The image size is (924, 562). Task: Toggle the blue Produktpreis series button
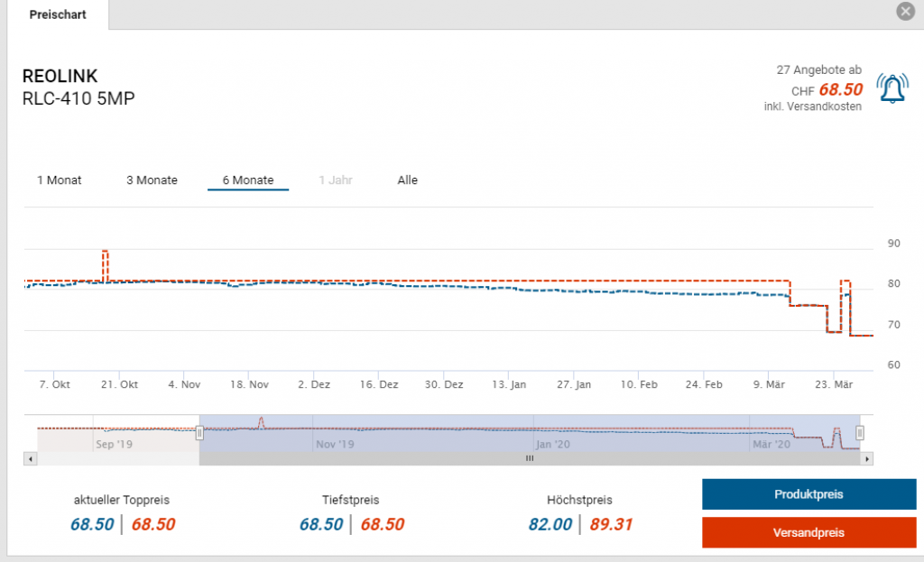[x=808, y=494]
